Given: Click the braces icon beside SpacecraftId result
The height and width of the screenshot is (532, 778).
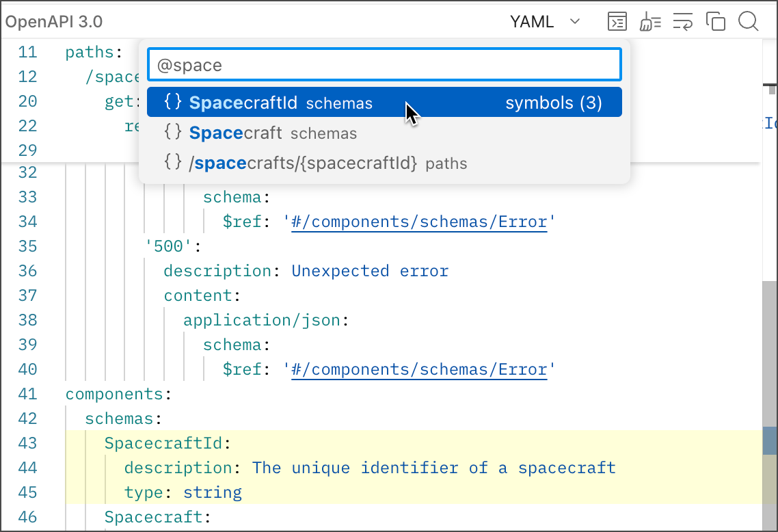Looking at the screenshot, I should point(173,102).
